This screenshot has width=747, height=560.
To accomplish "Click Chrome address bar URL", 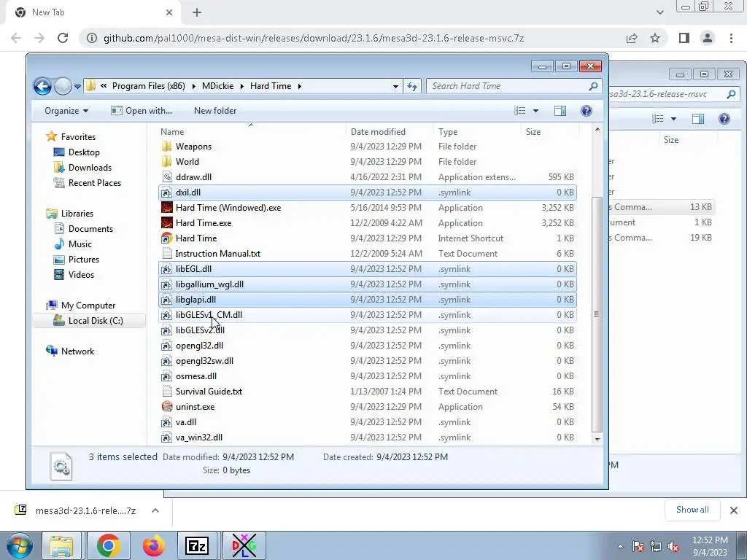I will (314, 38).
